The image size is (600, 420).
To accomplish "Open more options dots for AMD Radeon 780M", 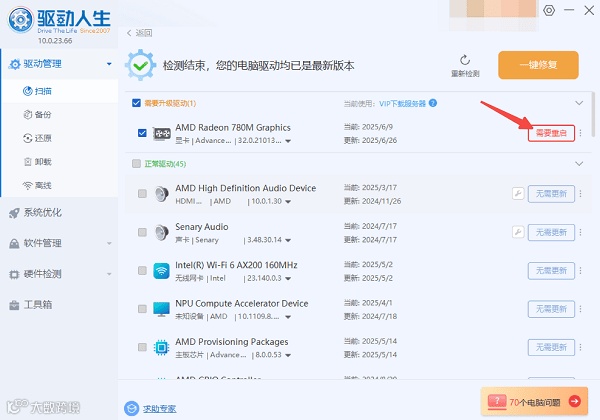I will pos(580,133).
